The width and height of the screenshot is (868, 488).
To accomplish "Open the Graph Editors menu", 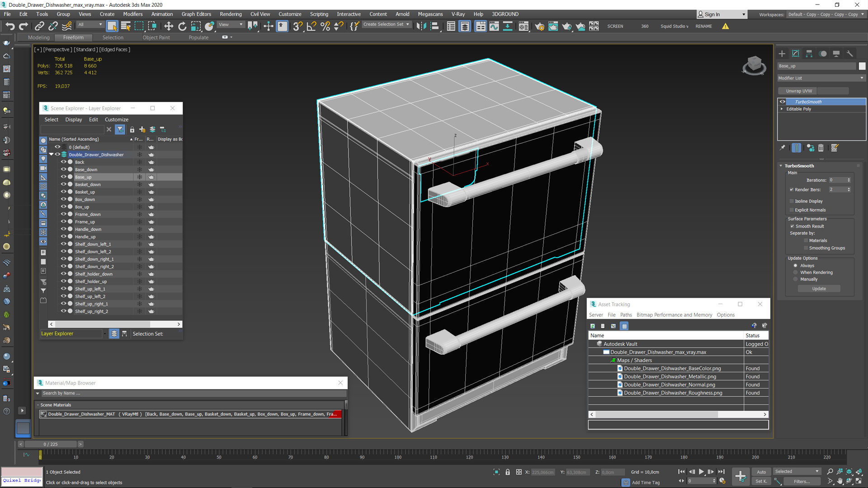I will point(196,14).
